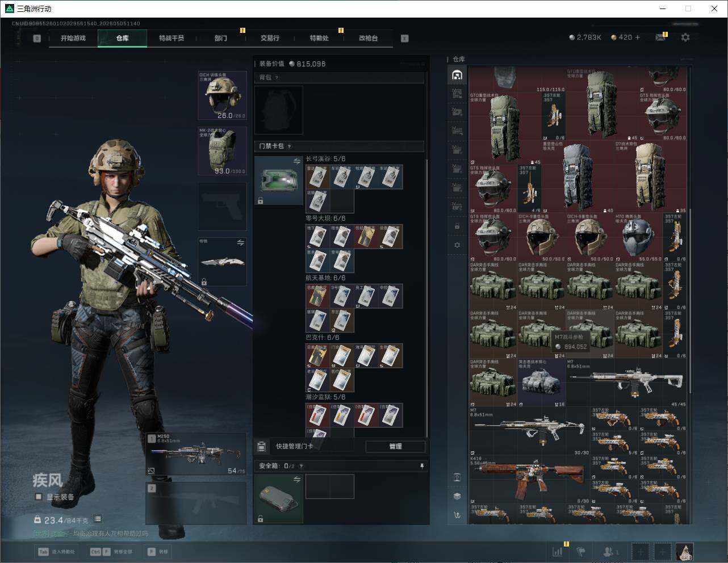
Task: Click the trash bin icon beside 快捷管理门卡
Action: tap(261, 447)
